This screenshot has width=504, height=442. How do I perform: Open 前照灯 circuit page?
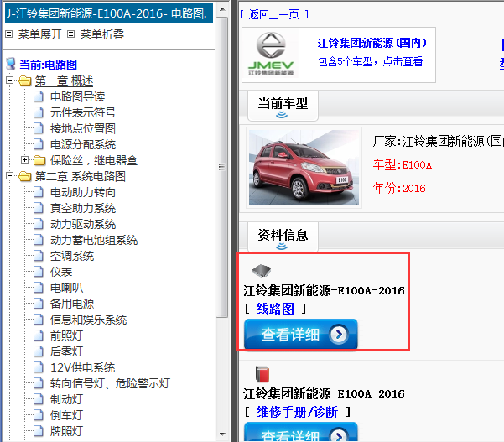(66, 335)
